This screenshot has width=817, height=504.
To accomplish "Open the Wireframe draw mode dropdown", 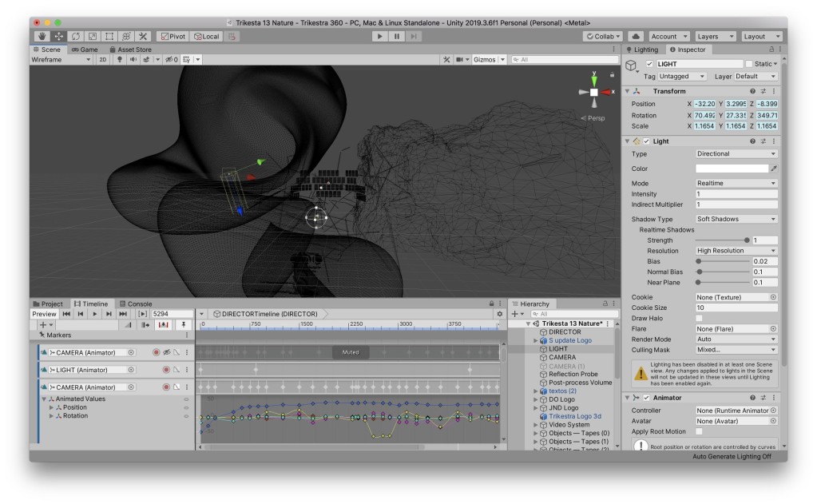I will click(61, 60).
